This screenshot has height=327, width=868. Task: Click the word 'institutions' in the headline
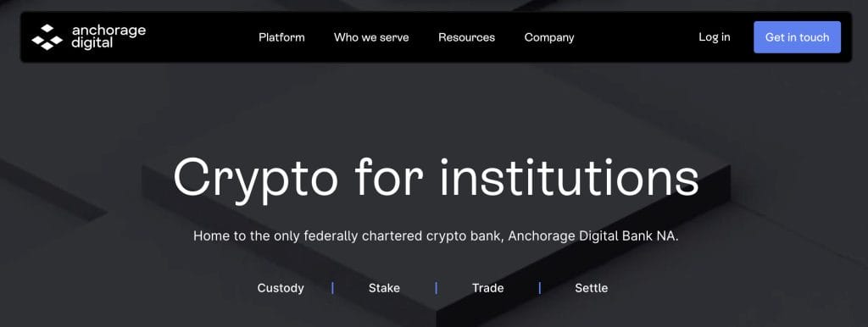570,177
